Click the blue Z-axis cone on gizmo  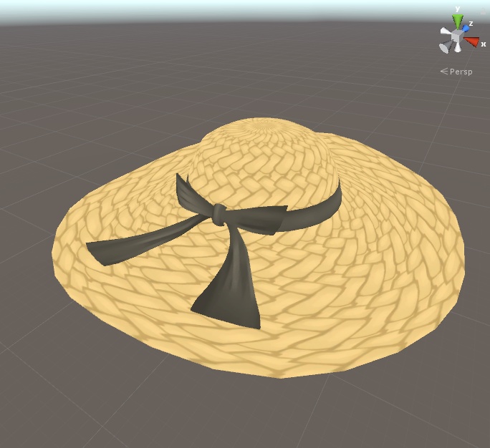[466, 29]
